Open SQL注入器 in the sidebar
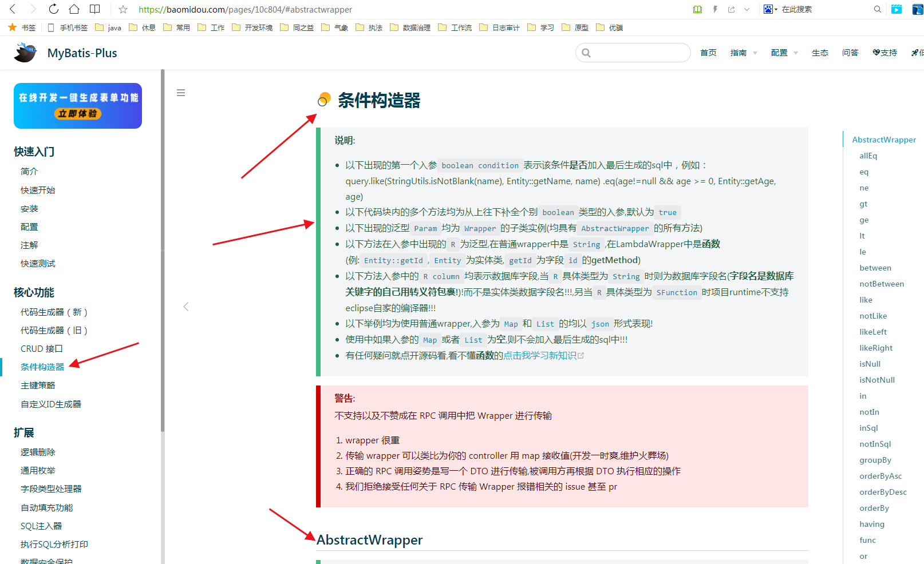Image resolution: width=924 pixels, height=564 pixels. click(x=41, y=526)
